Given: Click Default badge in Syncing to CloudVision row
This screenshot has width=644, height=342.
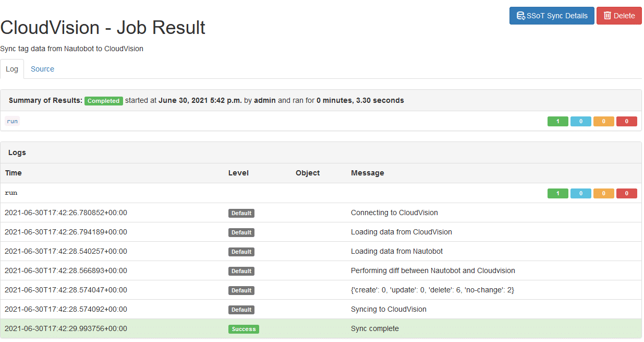Looking at the screenshot, I should pos(241,310).
